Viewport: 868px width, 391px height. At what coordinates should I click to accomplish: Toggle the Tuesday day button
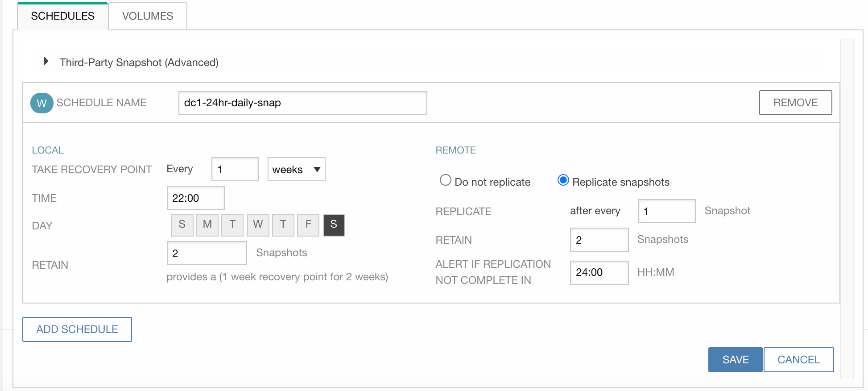tap(232, 225)
